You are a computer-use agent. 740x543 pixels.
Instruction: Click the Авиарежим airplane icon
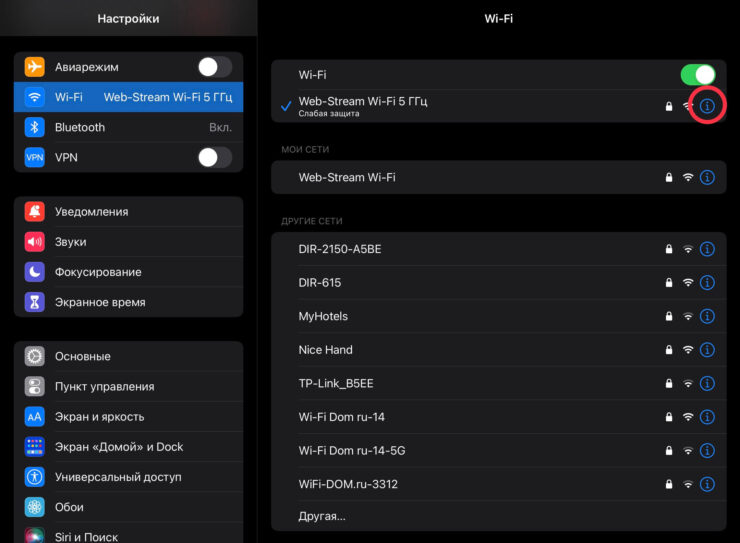(x=34, y=67)
